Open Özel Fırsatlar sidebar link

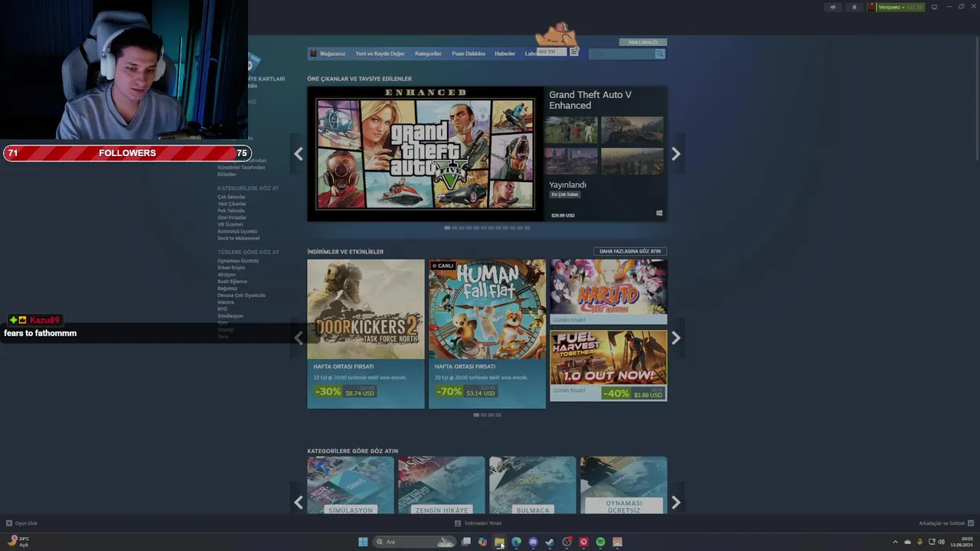tap(232, 218)
